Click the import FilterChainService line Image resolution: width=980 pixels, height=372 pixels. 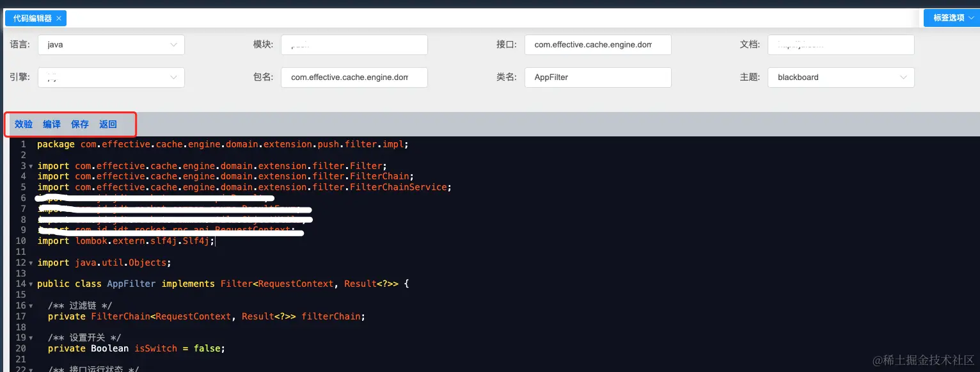coord(244,187)
